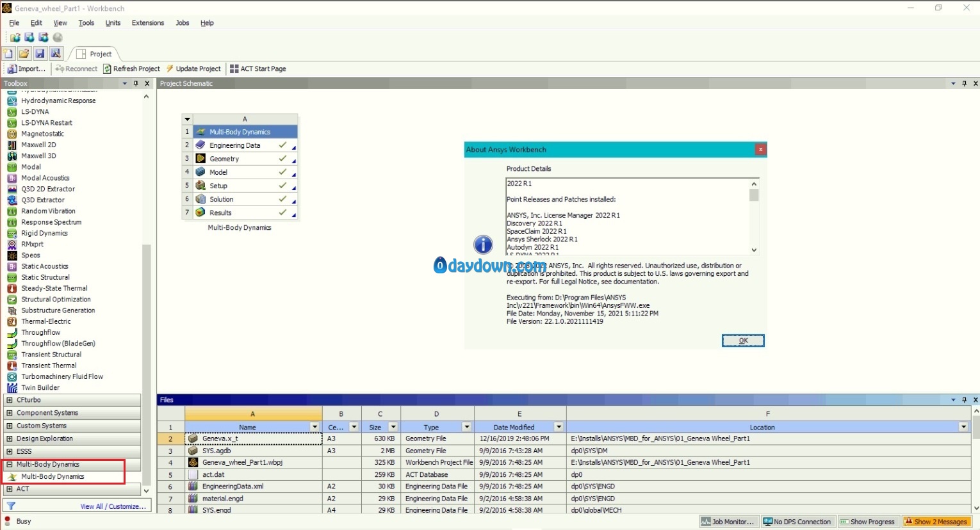Click OK in About Ansys Workbench

click(x=743, y=341)
